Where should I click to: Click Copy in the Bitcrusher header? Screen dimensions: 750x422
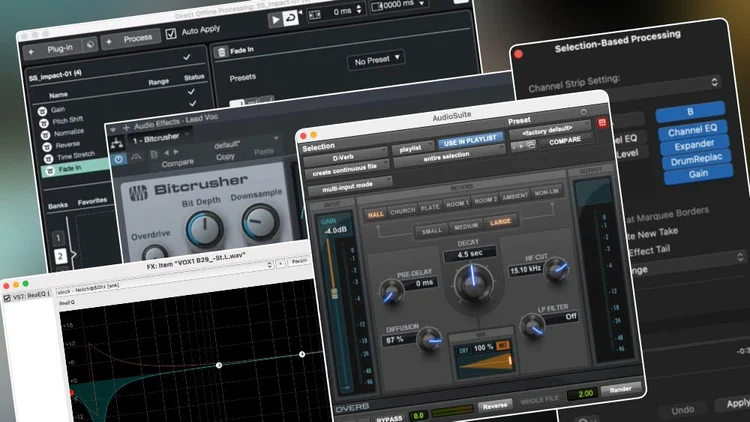tap(225, 156)
